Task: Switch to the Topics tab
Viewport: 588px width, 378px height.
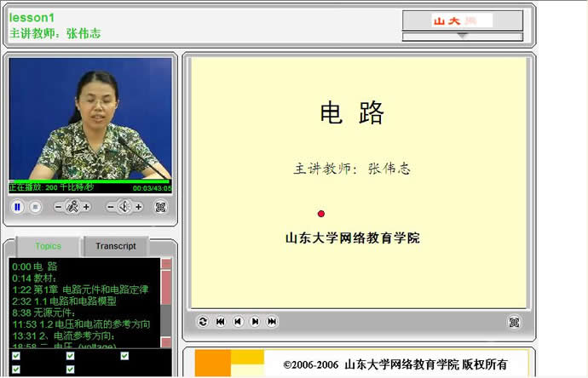Action: tap(48, 246)
